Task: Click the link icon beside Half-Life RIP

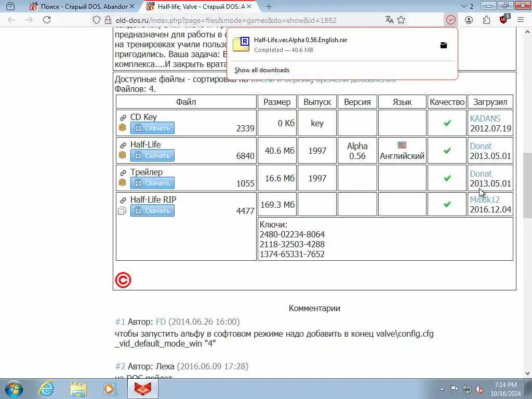Action: pos(123,201)
